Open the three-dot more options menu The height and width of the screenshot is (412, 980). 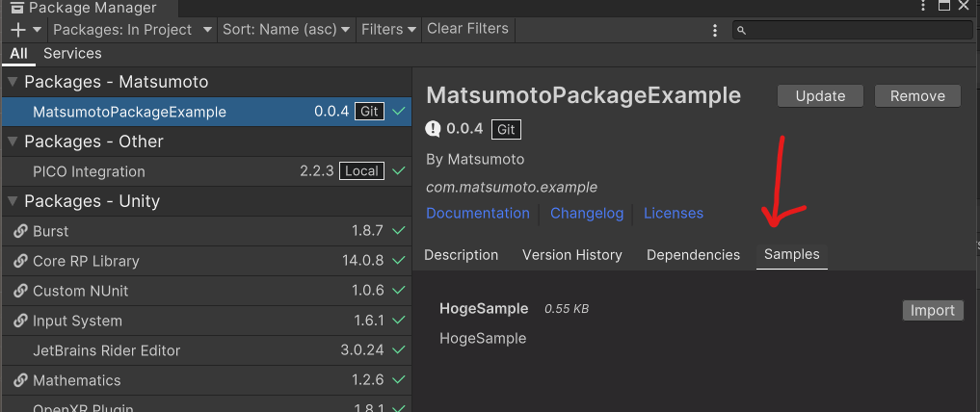point(714,30)
